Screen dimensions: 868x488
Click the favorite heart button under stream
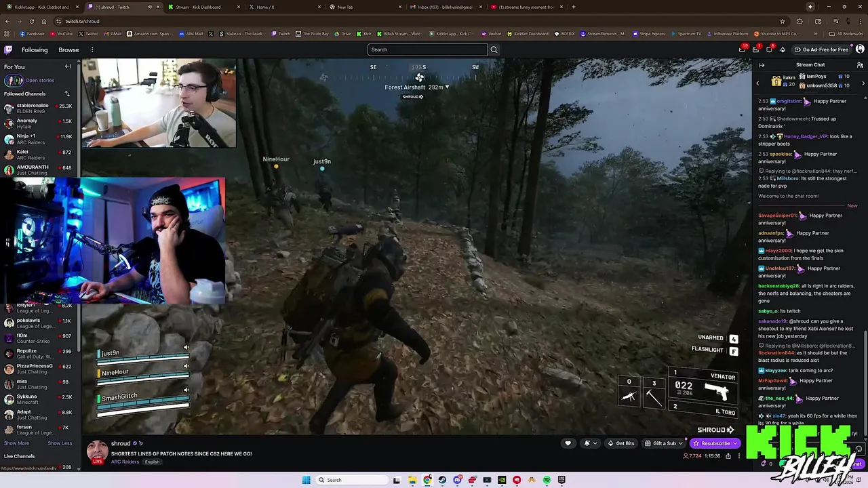pyautogui.click(x=568, y=443)
